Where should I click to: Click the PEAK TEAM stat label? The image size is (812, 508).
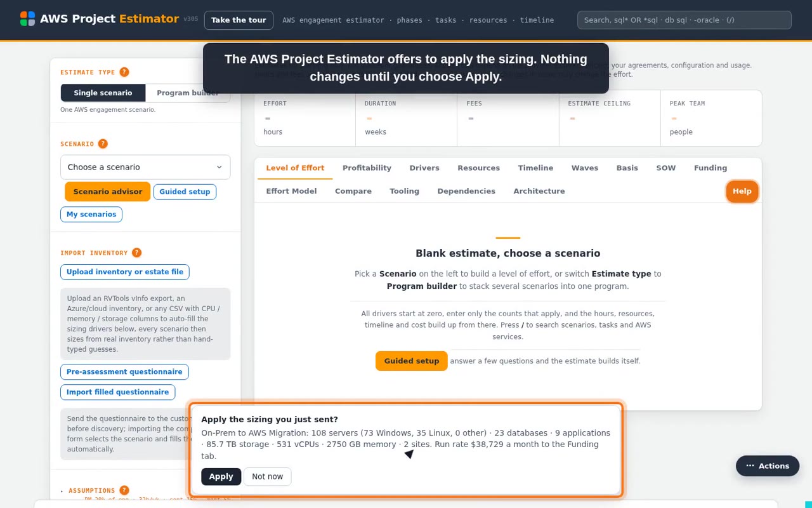688,104
